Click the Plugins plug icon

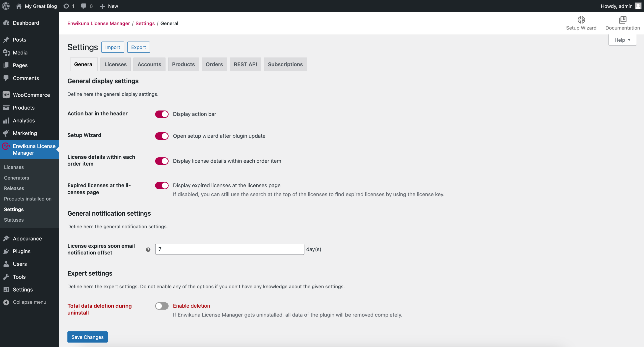click(x=6, y=251)
